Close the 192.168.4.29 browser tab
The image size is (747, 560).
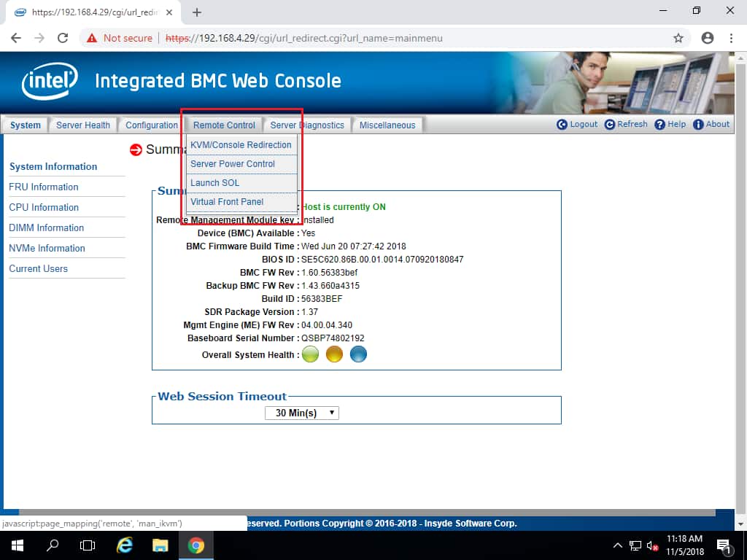[169, 12]
